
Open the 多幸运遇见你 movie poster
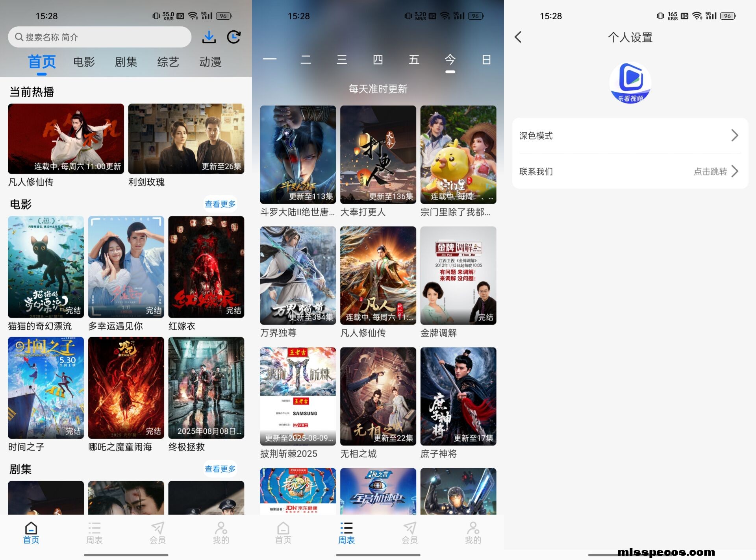pyautogui.click(x=126, y=267)
